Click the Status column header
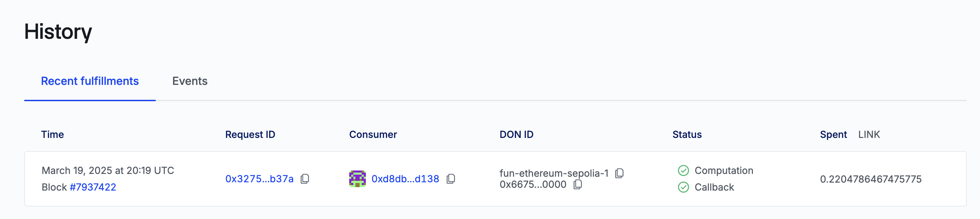Viewport: 980px width, 219px height. pos(687,134)
